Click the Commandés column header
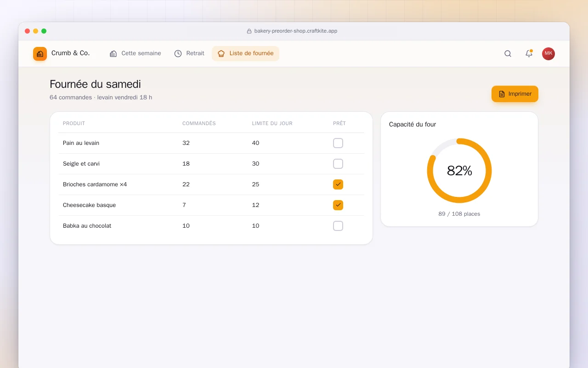 pos(199,123)
